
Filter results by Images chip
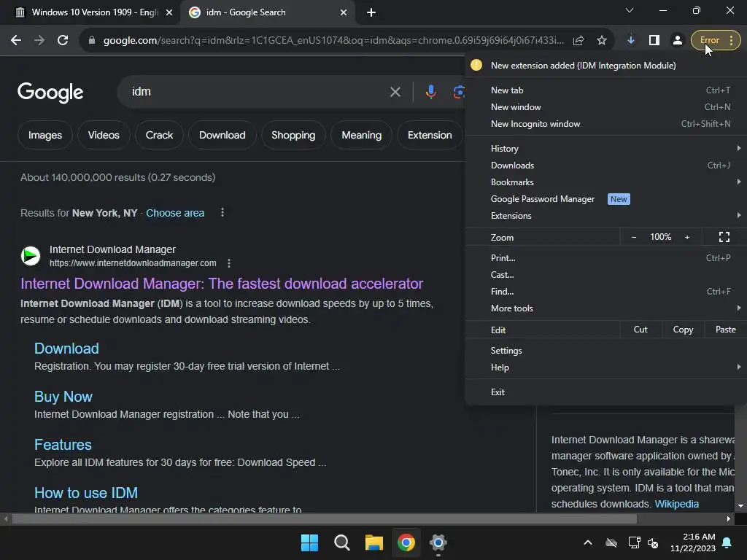click(x=44, y=135)
